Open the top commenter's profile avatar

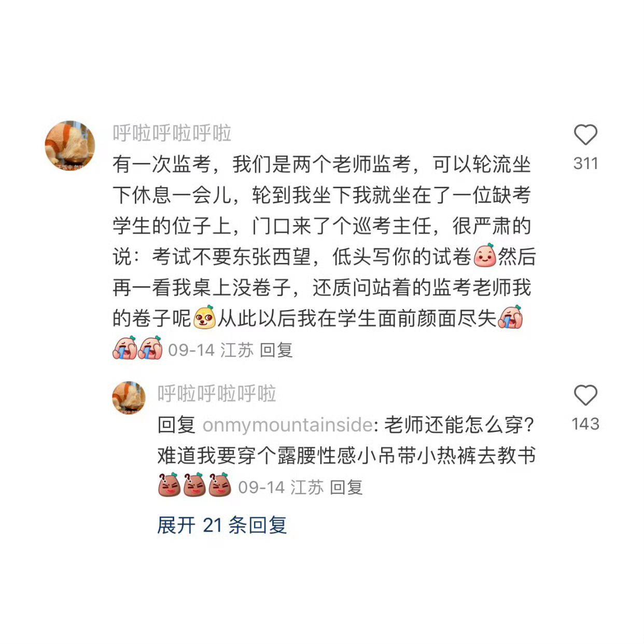click(x=70, y=146)
